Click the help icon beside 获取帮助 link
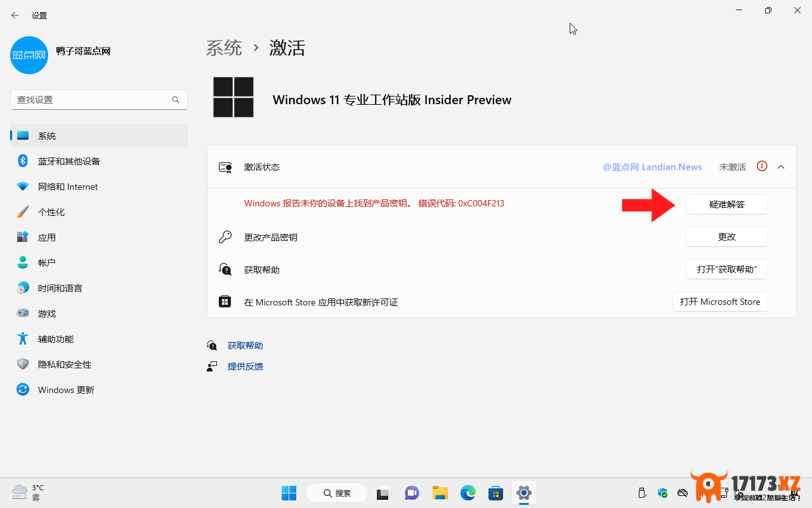 pyautogui.click(x=212, y=345)
